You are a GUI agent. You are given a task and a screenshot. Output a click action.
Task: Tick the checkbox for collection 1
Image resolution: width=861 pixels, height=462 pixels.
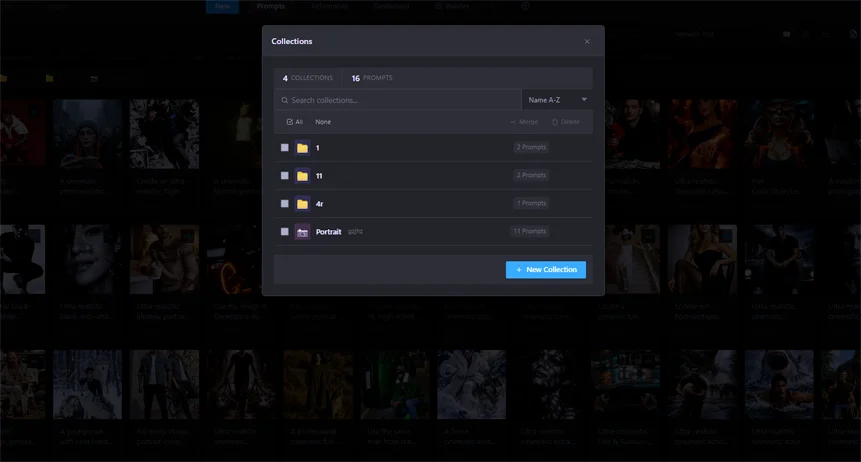pos(284,147)
